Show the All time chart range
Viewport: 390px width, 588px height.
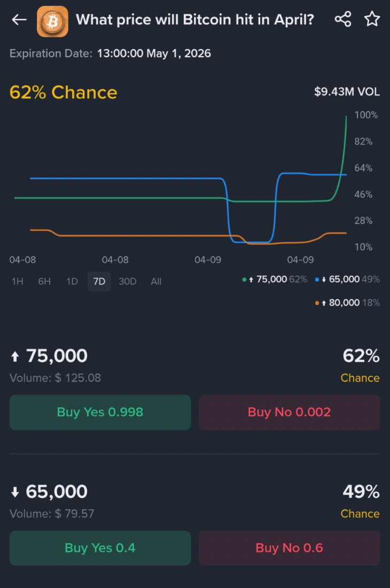[156, 281]
